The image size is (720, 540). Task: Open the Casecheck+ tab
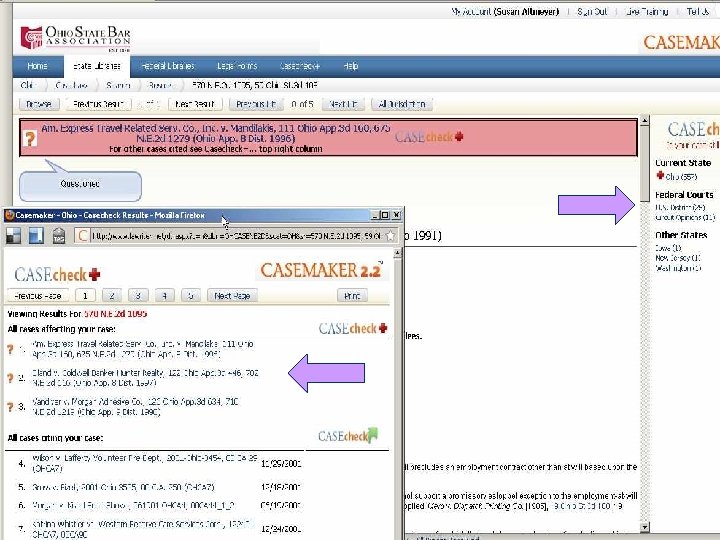(x=300, y=66)
